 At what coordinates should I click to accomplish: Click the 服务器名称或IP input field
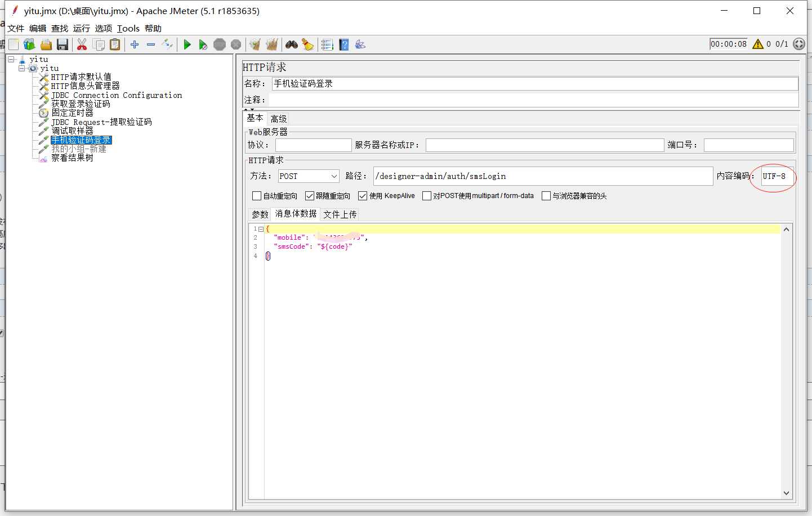(545, 145)
